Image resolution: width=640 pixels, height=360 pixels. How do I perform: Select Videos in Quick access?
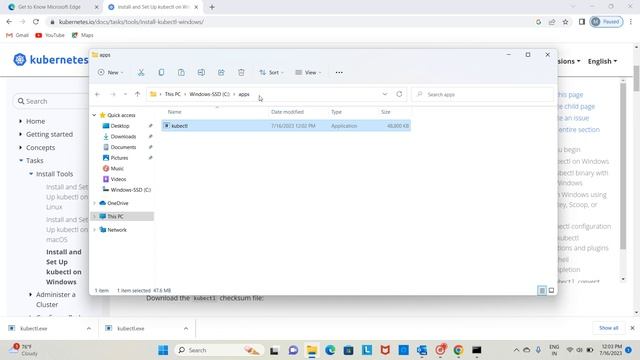click(118, 179)
